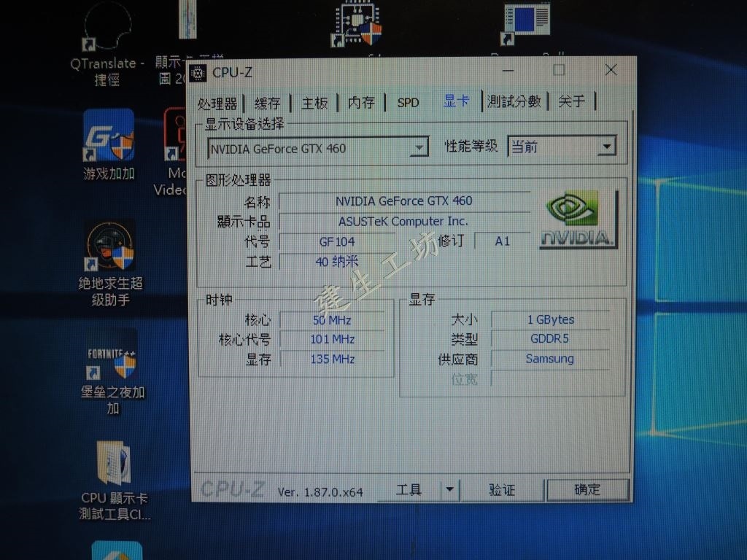This screenshot has width=747, height=560.
Task: Open the 关于 tab
Action: 571,101
